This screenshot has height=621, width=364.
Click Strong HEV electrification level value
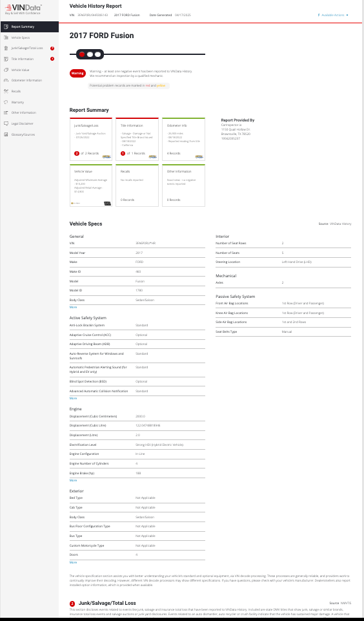(159, 445)
